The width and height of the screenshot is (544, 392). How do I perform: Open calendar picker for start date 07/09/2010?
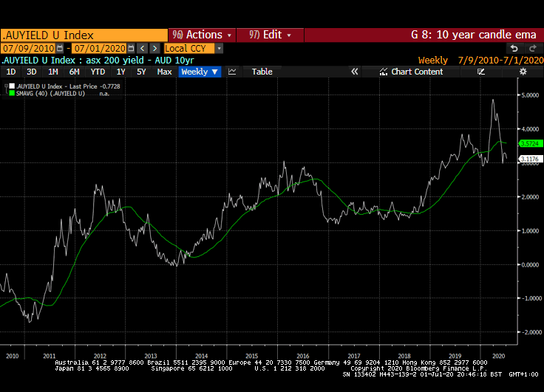point(60,48)
